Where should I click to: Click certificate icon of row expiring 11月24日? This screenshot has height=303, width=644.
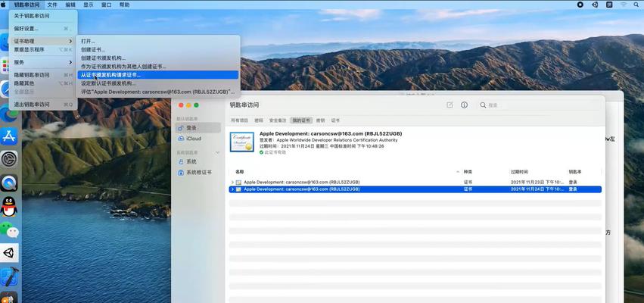238,189
